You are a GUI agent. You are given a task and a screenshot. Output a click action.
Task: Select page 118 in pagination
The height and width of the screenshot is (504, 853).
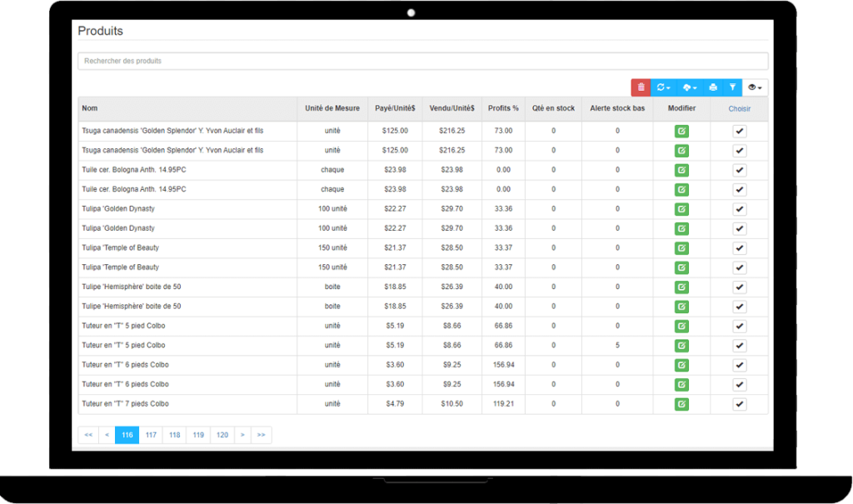(175, 435)
